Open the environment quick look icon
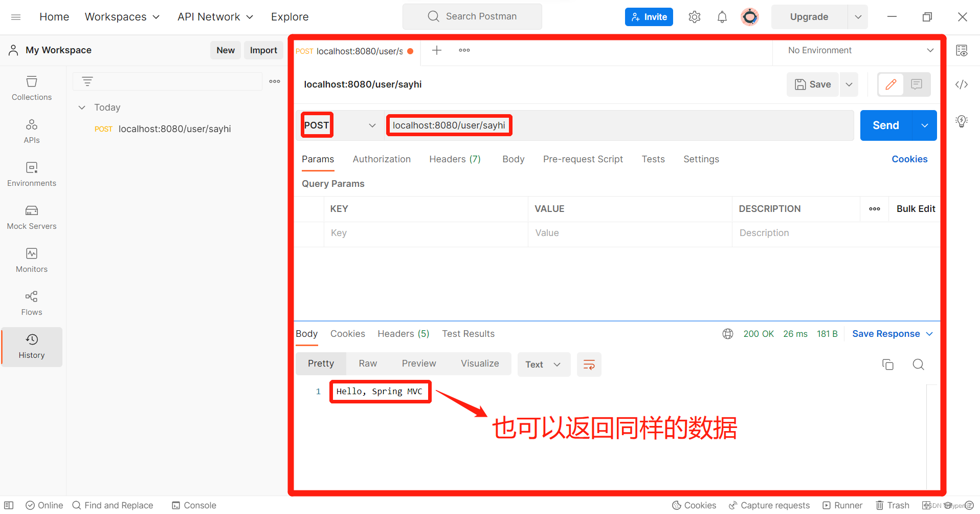Viewport: 980px width, 514px height. click(962, 50)
